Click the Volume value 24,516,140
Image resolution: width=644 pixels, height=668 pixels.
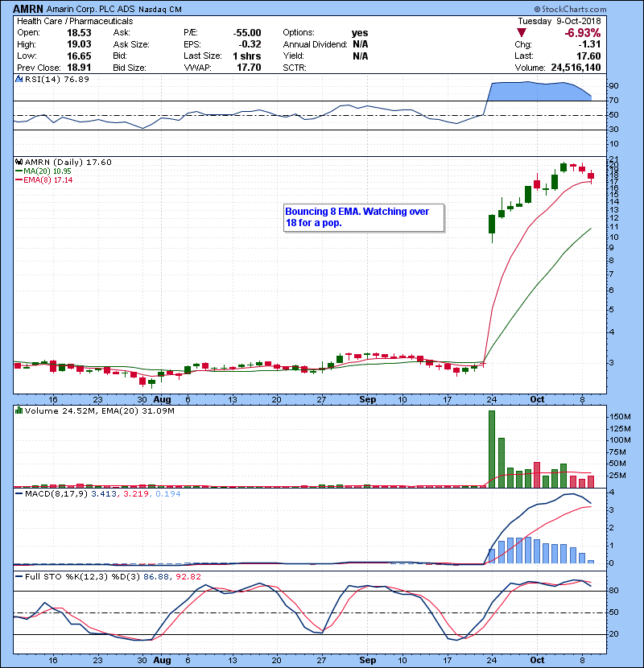click(x=576, y=68)
